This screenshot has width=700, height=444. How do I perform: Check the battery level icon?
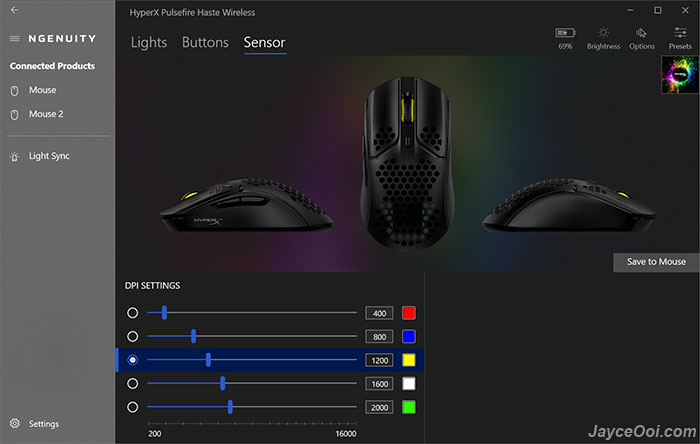[x=565, y=33]
